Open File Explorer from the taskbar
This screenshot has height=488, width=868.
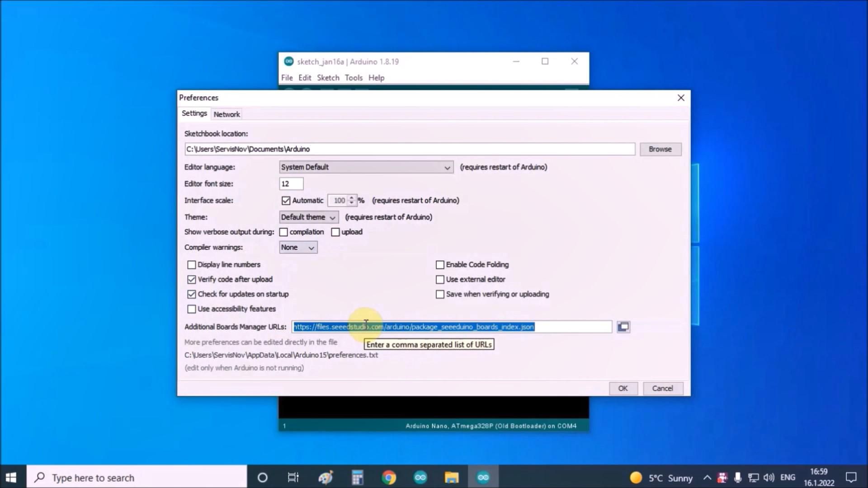pos(451,478)
